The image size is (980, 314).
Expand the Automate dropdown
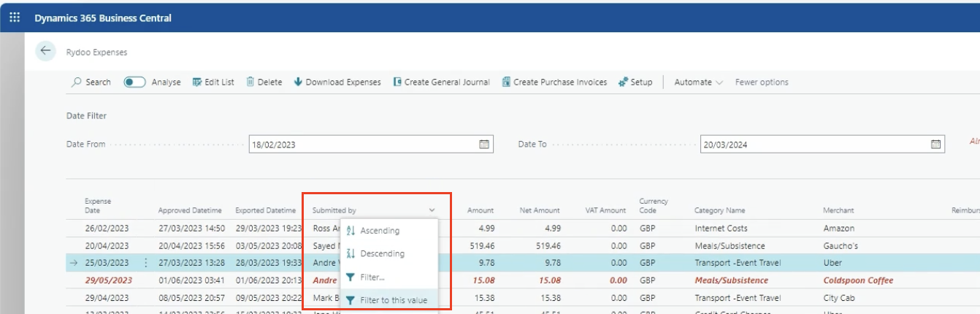click(698, 82)
